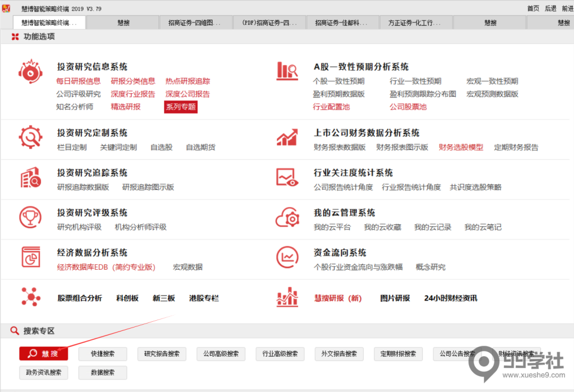Viewport: 574px width, 392px height.
Task: Switch to the (PDF)招商证券 tab
Action: pos(269,22)
